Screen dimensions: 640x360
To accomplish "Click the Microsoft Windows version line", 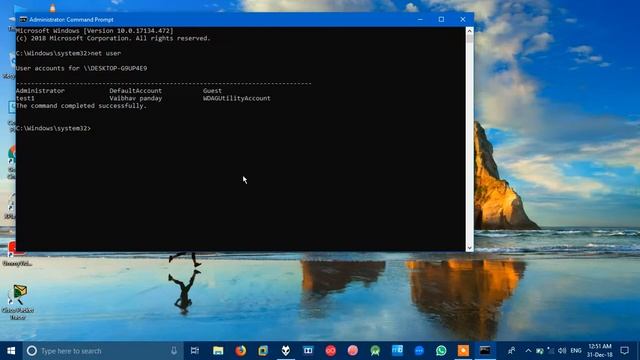I will (x=95, y=31).
